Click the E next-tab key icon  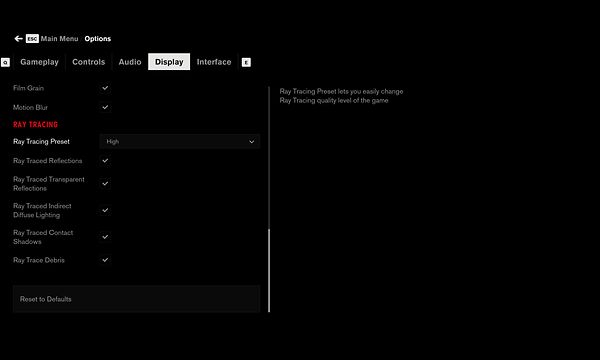coord(246,62)
